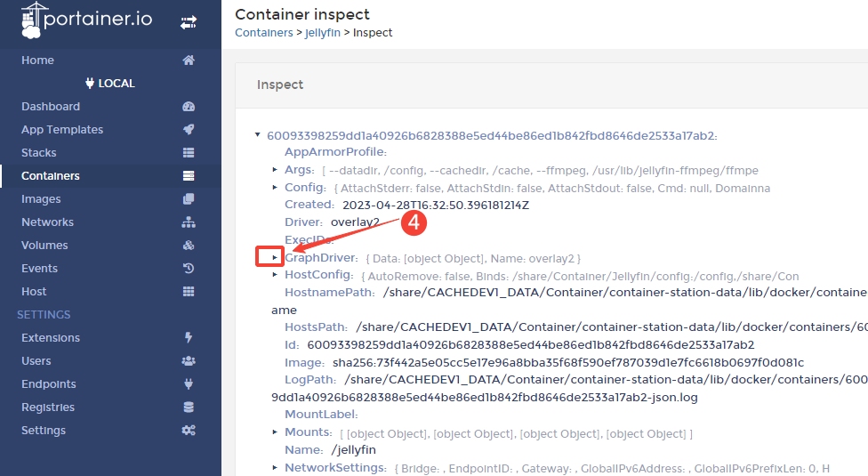The image size is (868, 476).
Task: Click the Dashboard gauge icon
Action: point(189,107)
